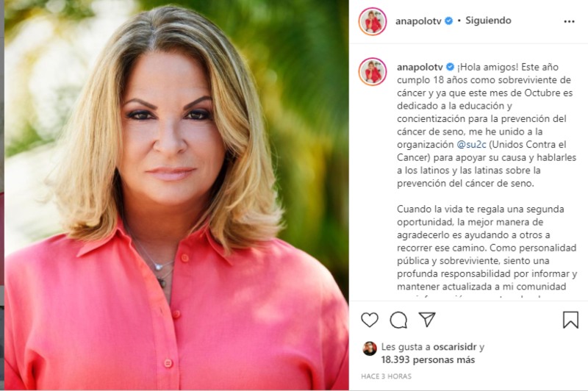This screenshot has height=391, width=588.
Task: Open the @su2c mention link
Action: [471, 144]
